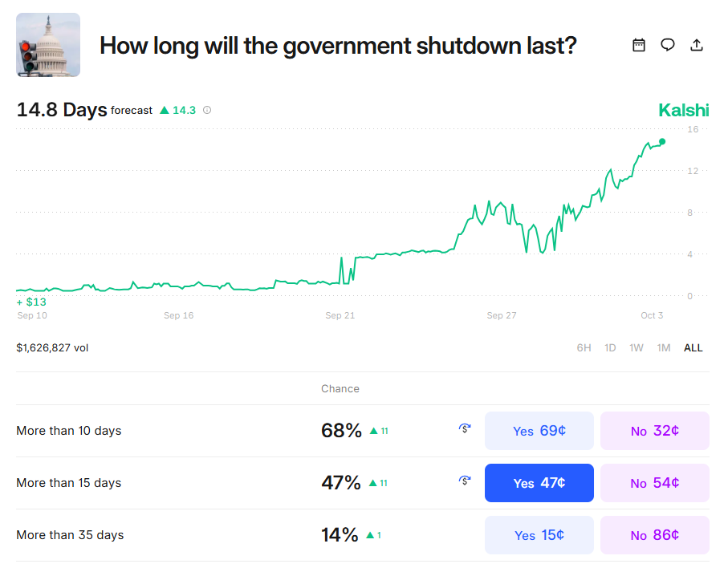Buy Yes 69¢ for more than 10 days
The width and height of the screenshot is (728, 568).
coord(539,431)
